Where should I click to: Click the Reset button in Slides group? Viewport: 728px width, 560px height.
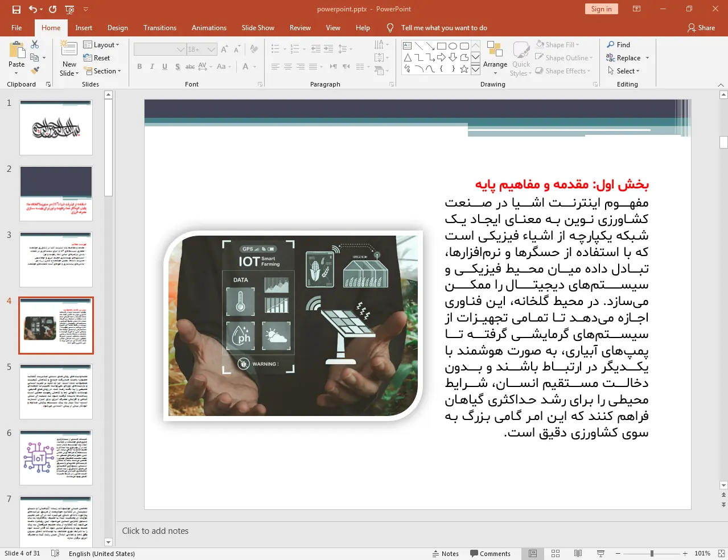point(97,57)
